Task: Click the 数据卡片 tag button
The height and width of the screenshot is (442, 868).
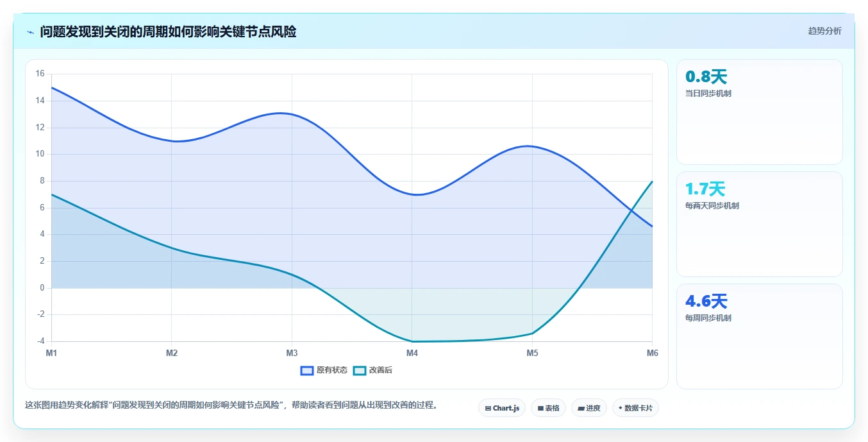Action: coord(635,408)
